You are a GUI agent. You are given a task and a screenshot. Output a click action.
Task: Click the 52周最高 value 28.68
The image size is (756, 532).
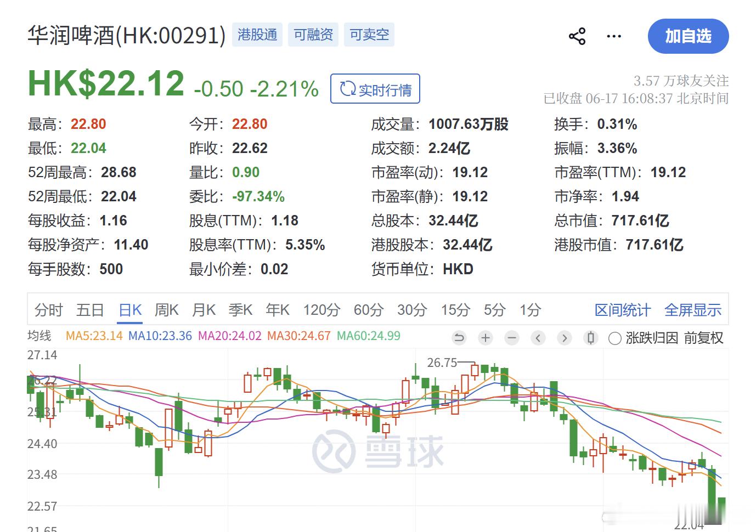pos(119,172)
